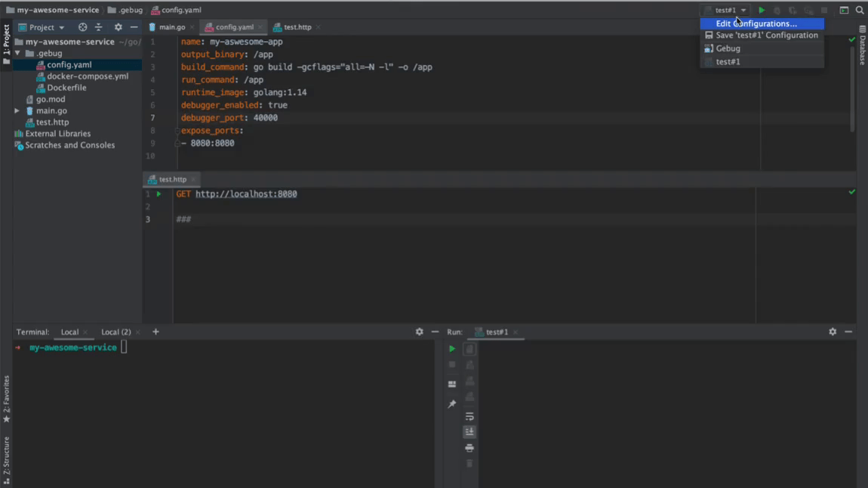868x488 pixels.
Task: Rerun test#1 in Run panel
Action: (451, 349)
